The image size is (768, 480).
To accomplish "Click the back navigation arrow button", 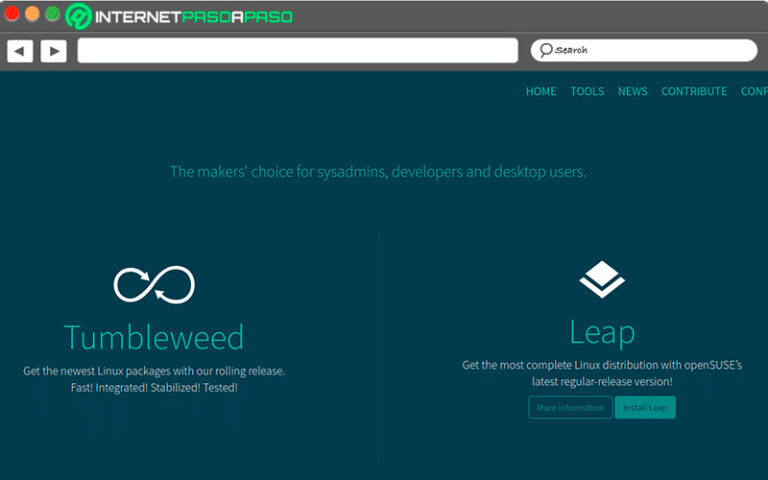I will [x=20, y=51].
